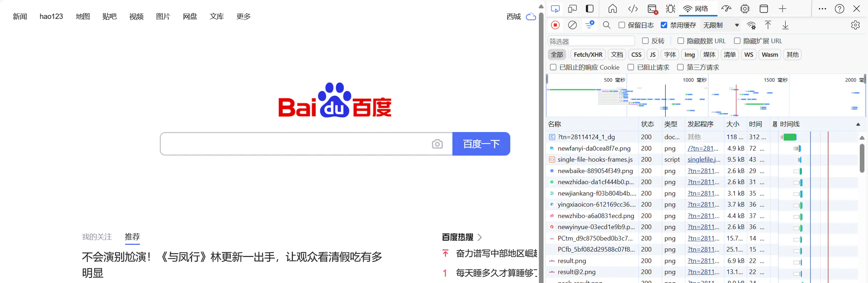Open the Performance gauge panel
Image resolution: width=868 pixels, height=283 pixels.
(726, 9)
